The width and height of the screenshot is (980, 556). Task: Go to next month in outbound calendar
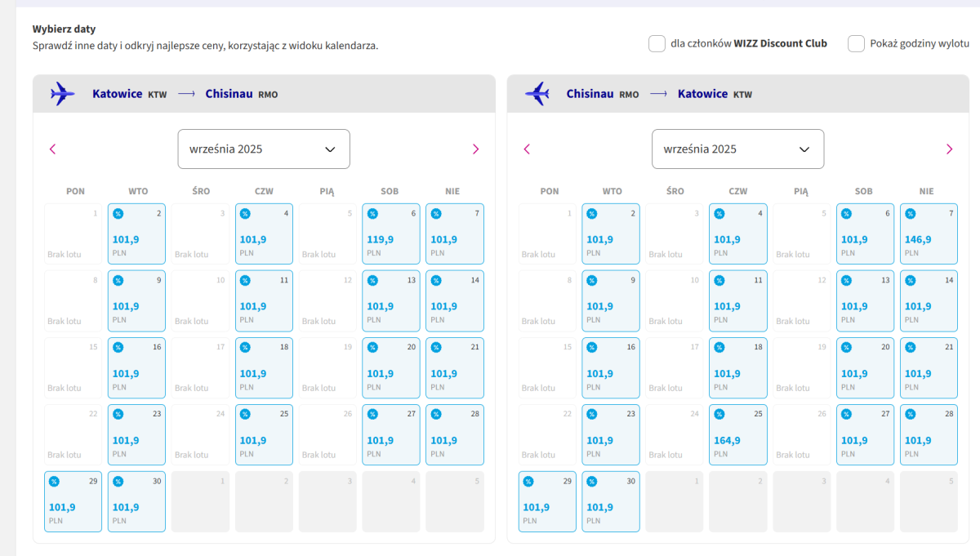pos(475,149)
